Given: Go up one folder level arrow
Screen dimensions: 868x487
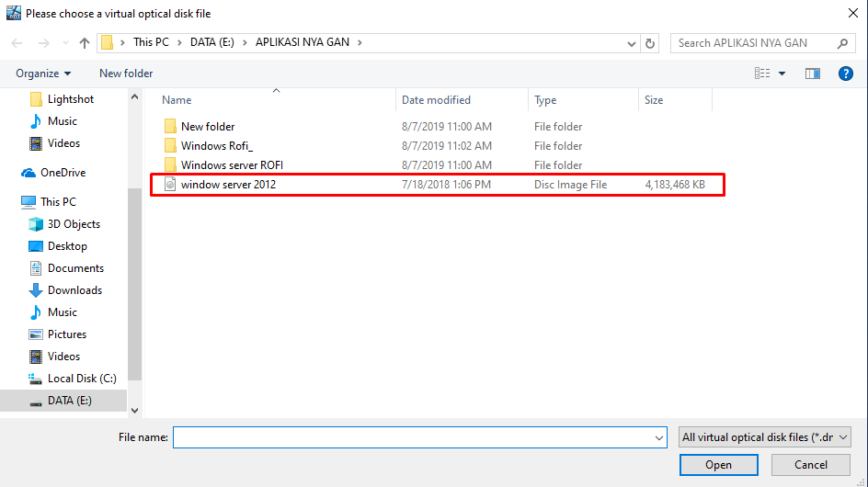Looking at the screenshot, I should coord(85,42).
